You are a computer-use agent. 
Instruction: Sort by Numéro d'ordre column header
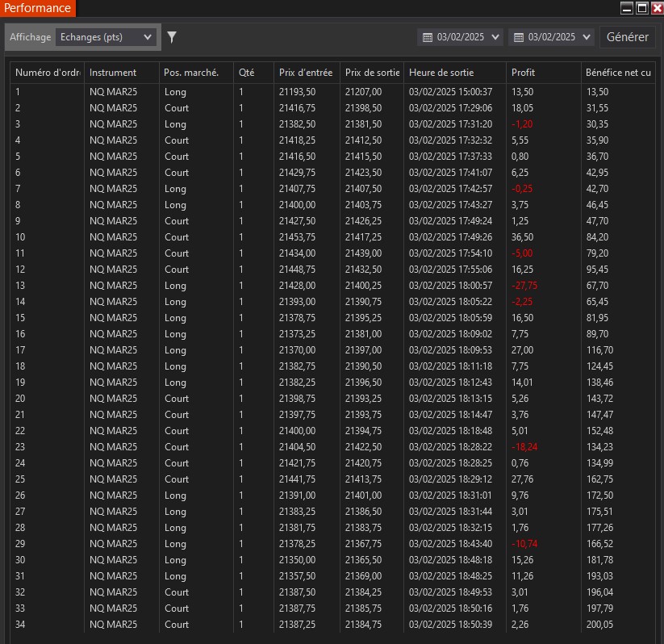48,73
